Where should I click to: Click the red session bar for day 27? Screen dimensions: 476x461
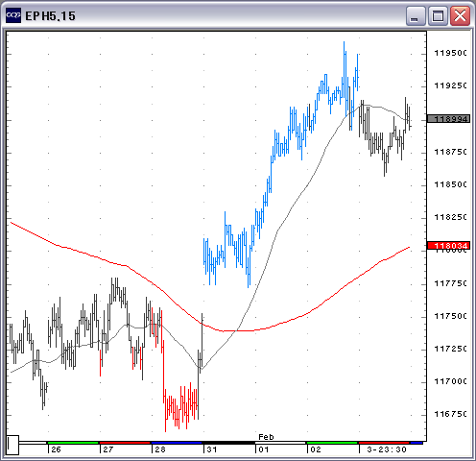(125, 443)
